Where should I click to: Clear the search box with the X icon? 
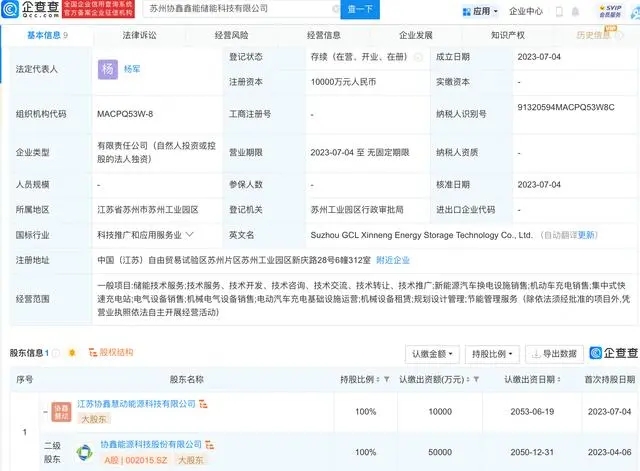[x=336, y=9]
